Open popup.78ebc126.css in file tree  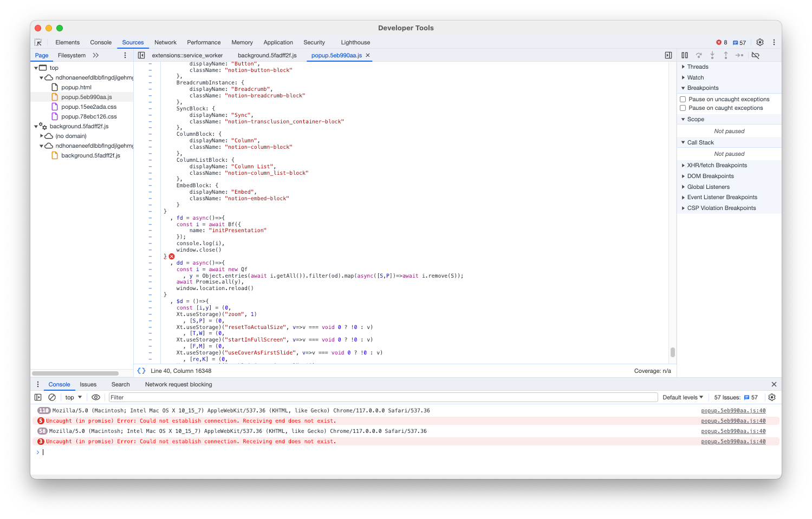point(89,116)
